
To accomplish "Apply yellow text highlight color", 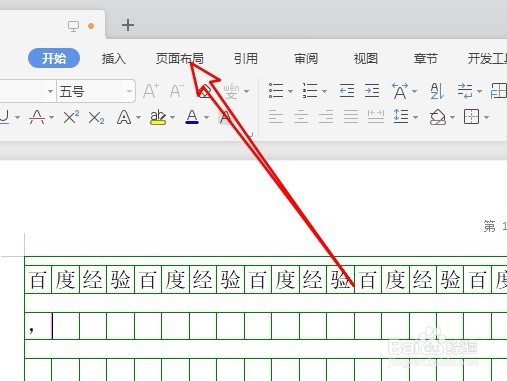I will pos(158,117).
